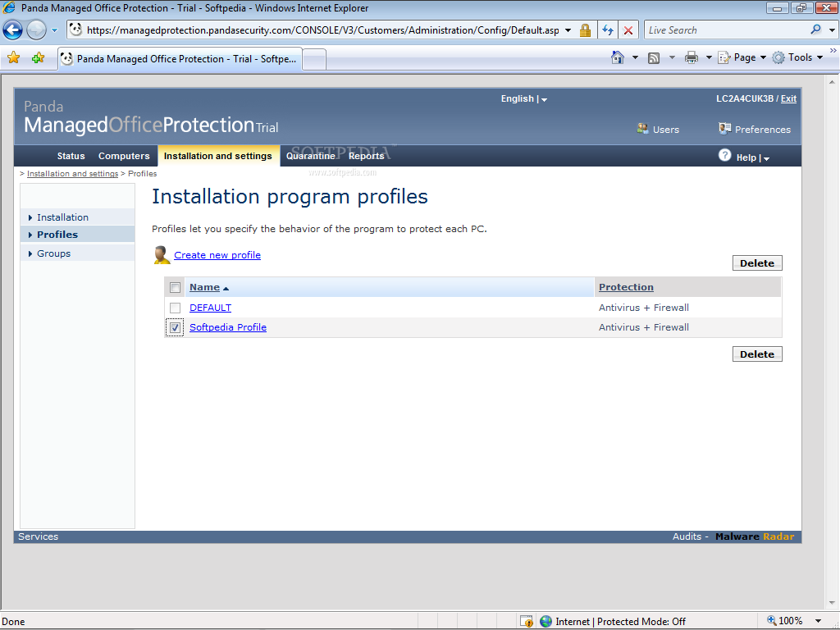840x630 pixels.
Task: Click the Home page icon
Action: [618, 57]
